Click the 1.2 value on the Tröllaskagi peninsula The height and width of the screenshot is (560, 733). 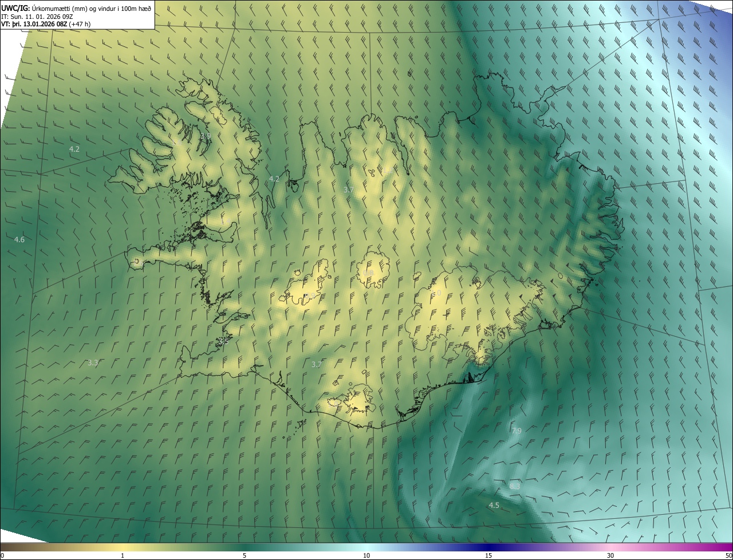[388, 169]
